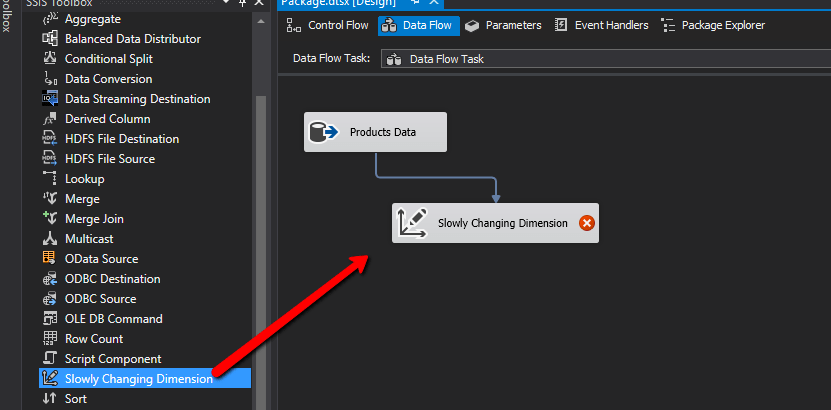Open the Parameters tab

pyautogui.click(x=503, y=25)
